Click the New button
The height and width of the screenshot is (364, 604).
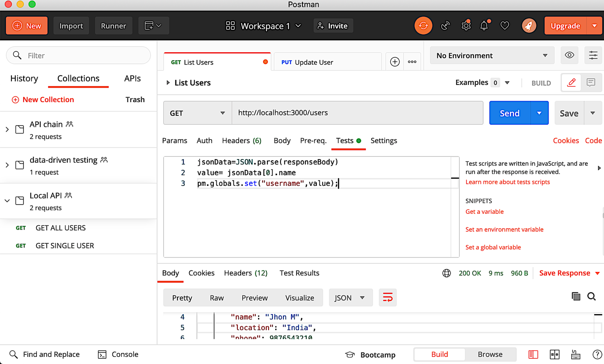tap(27, 26)
